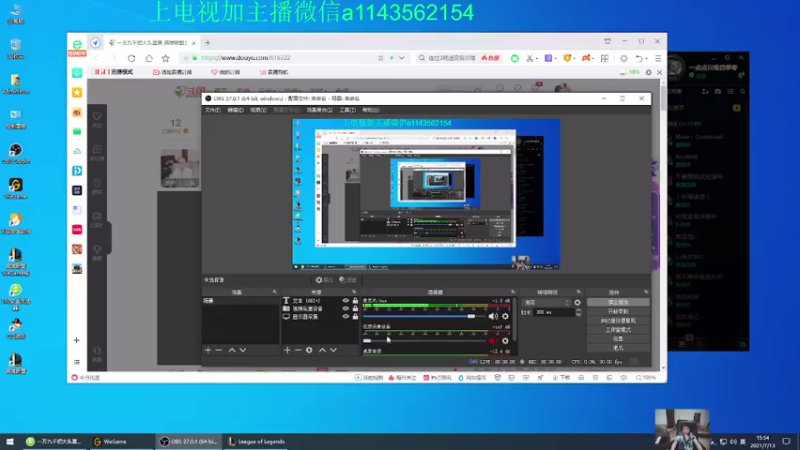Open microphone audio settings gear in mixer
Image resolution: width=800 pixels, height=450 pixels.
[505, 316]
